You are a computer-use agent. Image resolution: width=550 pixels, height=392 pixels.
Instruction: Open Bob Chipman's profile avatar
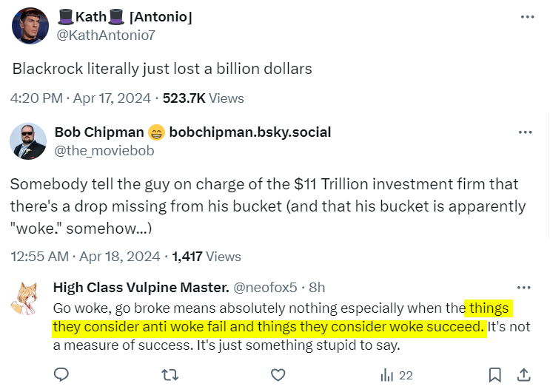coord(28,141)
